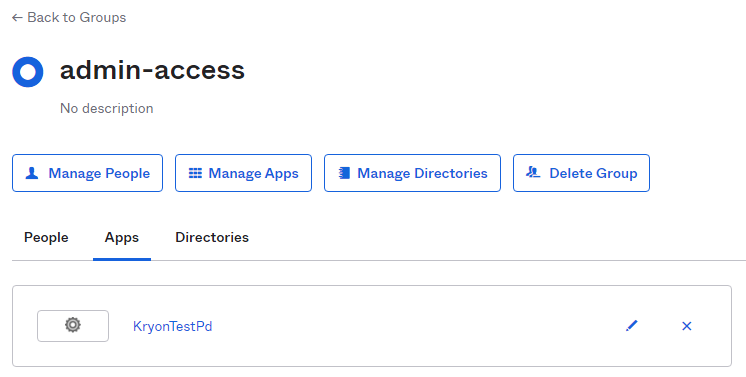Screen dimensions: 746x377
Task: Select the Apps tab
Action: coord(122,237)
